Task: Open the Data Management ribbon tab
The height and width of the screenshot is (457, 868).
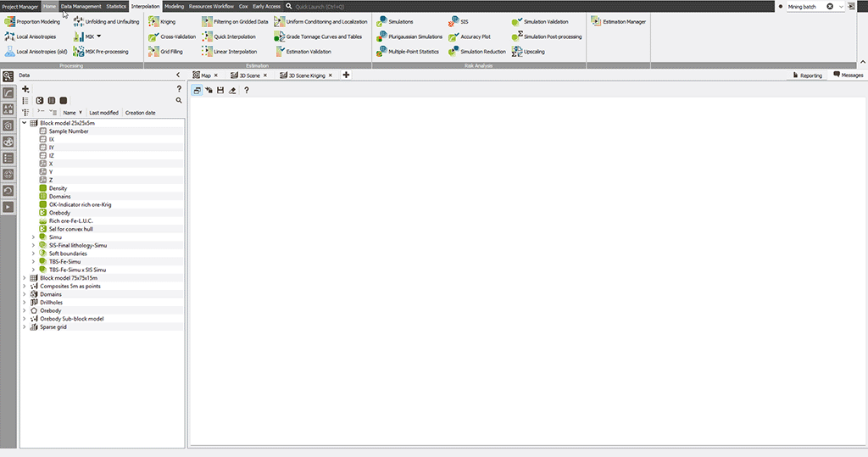Action: coord(81,7)
